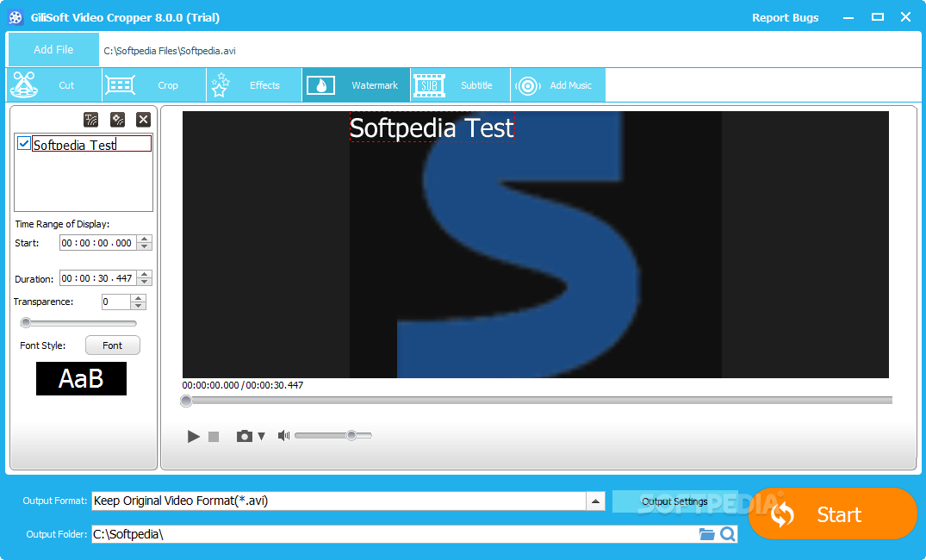Expand the snapshot options arrow
The width and height of the screenshot is (926, 560).
pos(261,437)
